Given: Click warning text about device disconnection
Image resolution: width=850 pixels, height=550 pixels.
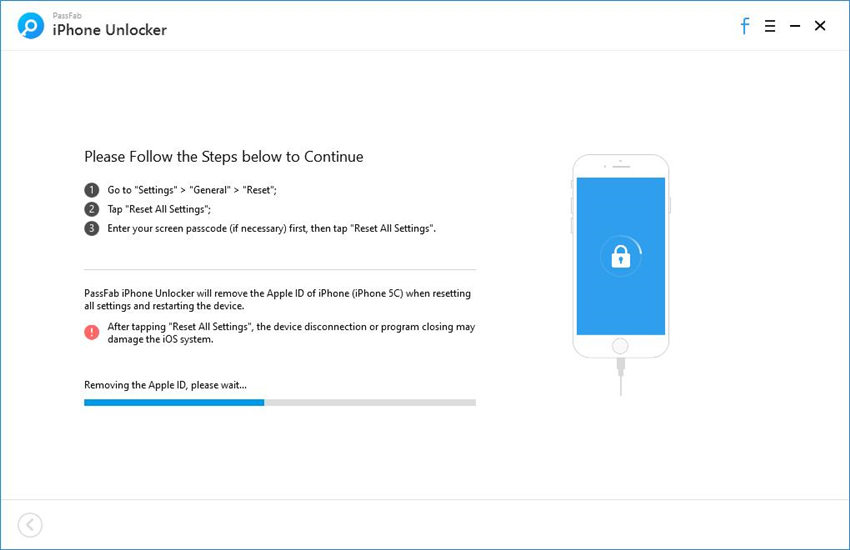Looking at the screenshot, I should (x=291, y=333).
